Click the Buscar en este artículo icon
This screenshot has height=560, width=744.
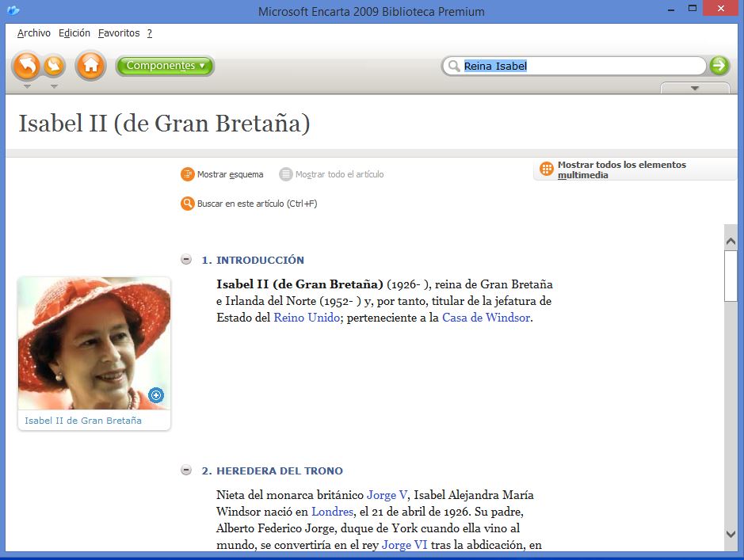[188, 204]
